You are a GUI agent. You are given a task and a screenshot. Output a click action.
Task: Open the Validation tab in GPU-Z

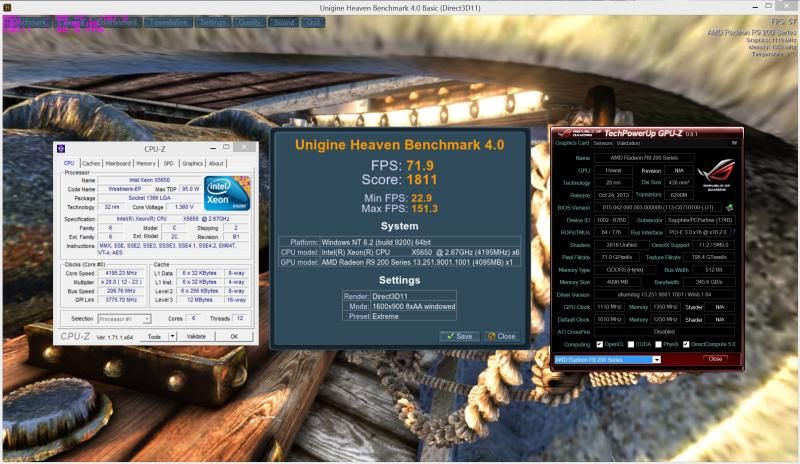(628, 143)
